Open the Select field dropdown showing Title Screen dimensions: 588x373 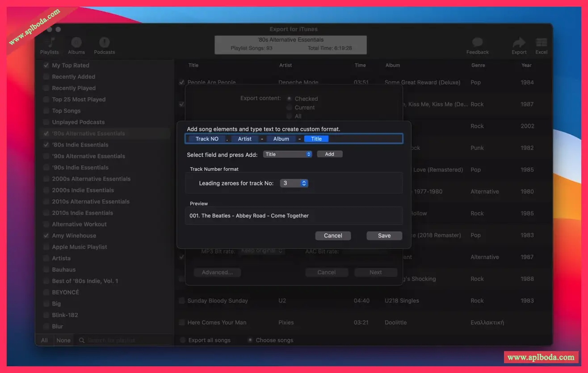click(287, 154)
